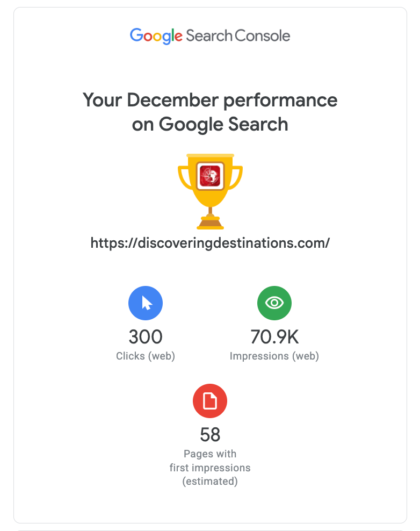Screen dimensions: 420x531
Task: Click the gold trophy cup's left handle
Action: click(x=183, y=177)
